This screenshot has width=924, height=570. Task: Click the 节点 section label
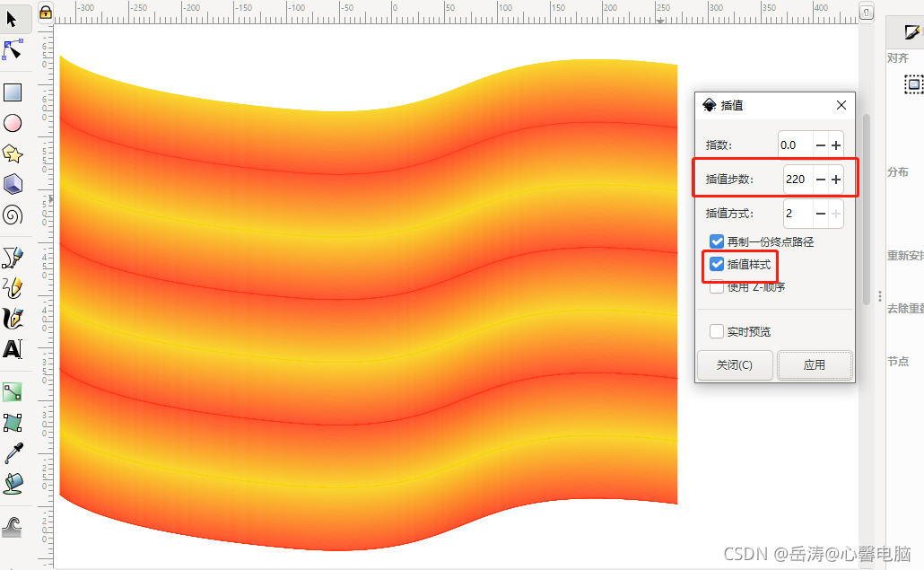point(897,362)
